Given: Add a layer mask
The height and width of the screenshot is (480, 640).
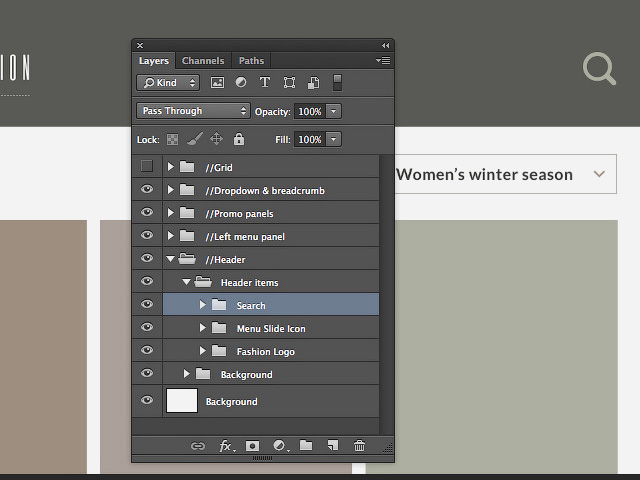Looking at the screenshot, I should click(253, 446).
